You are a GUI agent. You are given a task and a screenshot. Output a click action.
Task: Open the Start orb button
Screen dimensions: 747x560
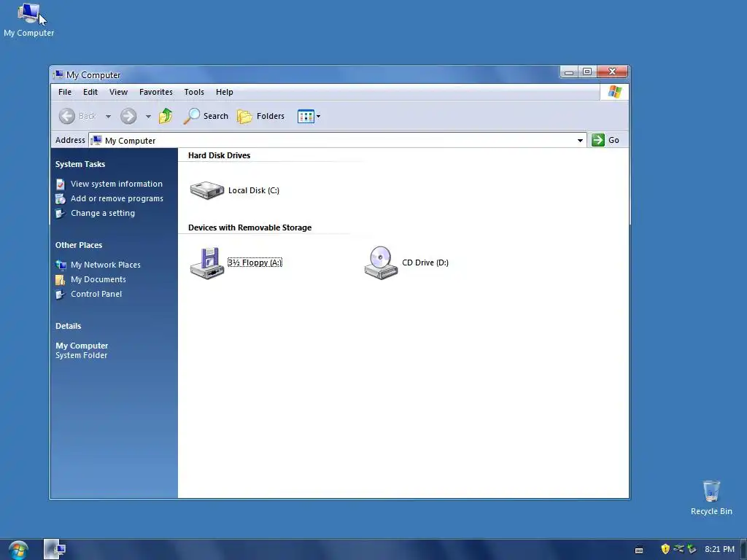click(18, 550)
